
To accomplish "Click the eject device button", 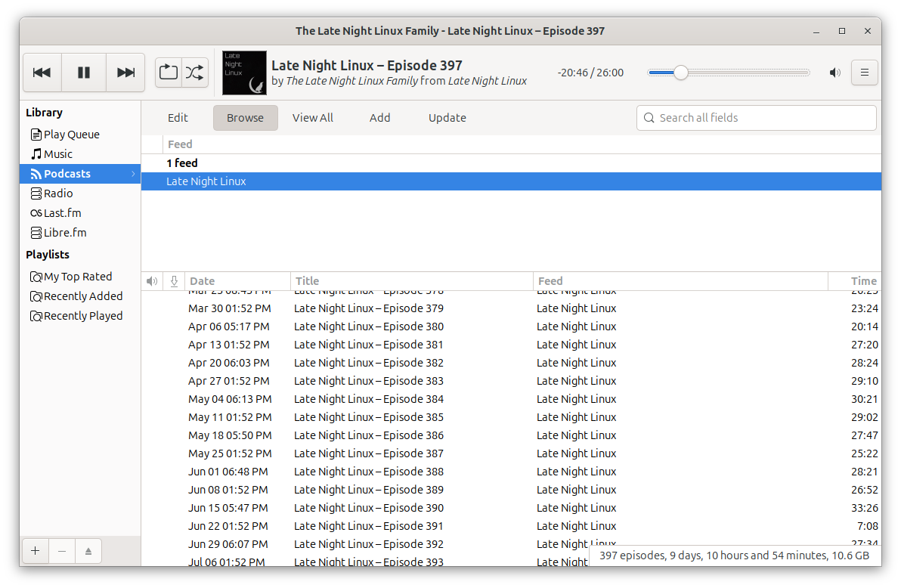I will (x=88, y=551).
